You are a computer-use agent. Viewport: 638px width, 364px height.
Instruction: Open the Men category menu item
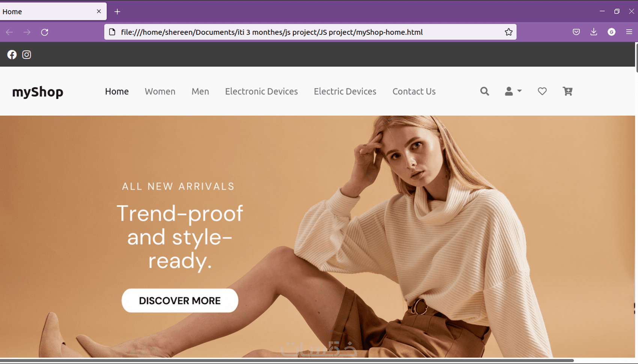point(200,91)
